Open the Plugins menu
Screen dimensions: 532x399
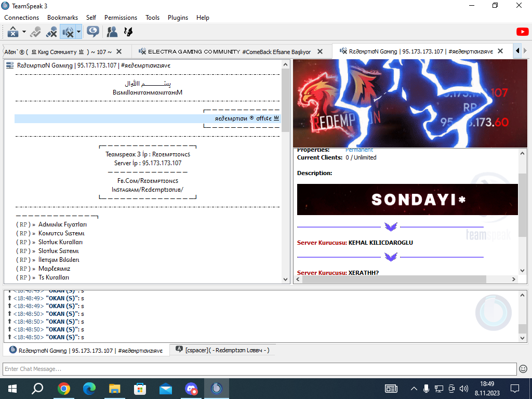[178, 18]
